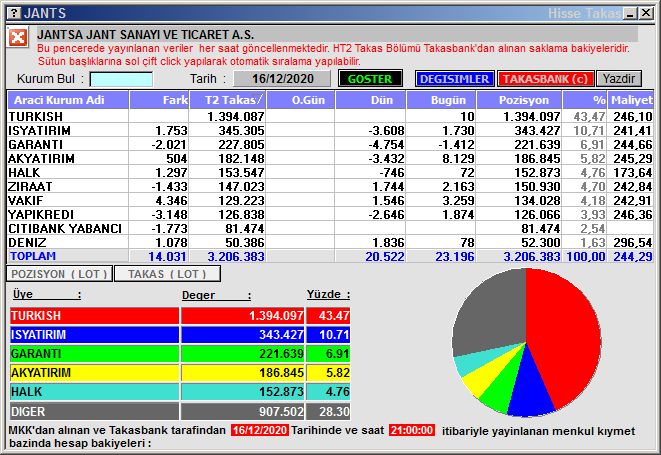Screen dimensions: 661x455
Task: Switch to the POZISYON ( LOT ) tab
Action: pos(59,274)
